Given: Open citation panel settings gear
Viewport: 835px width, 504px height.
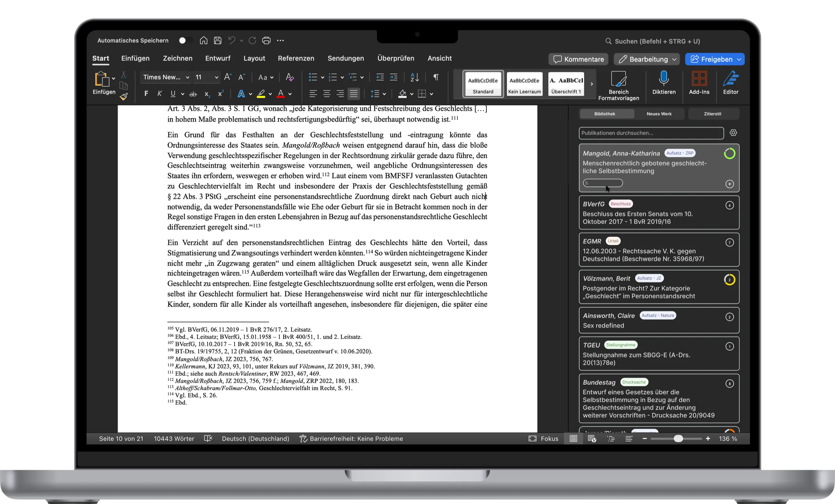Looking at the screenshot, I should click(x=733, y=133).
